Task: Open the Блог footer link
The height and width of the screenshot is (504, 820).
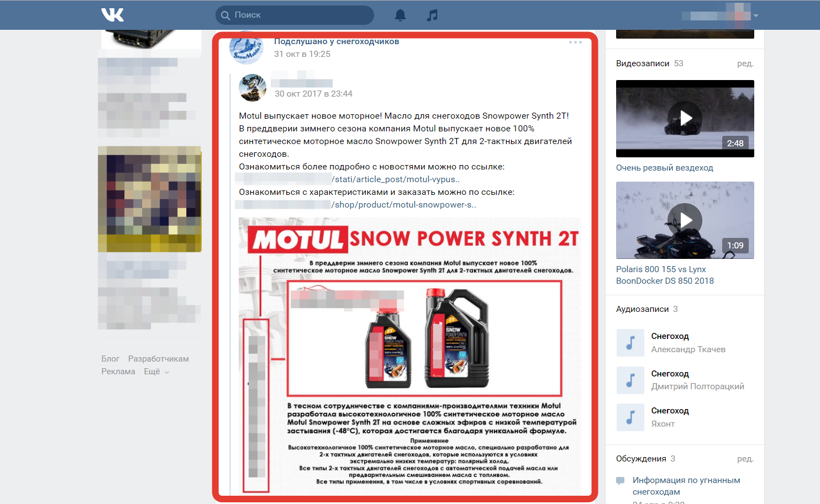Action: click(111, 359)
